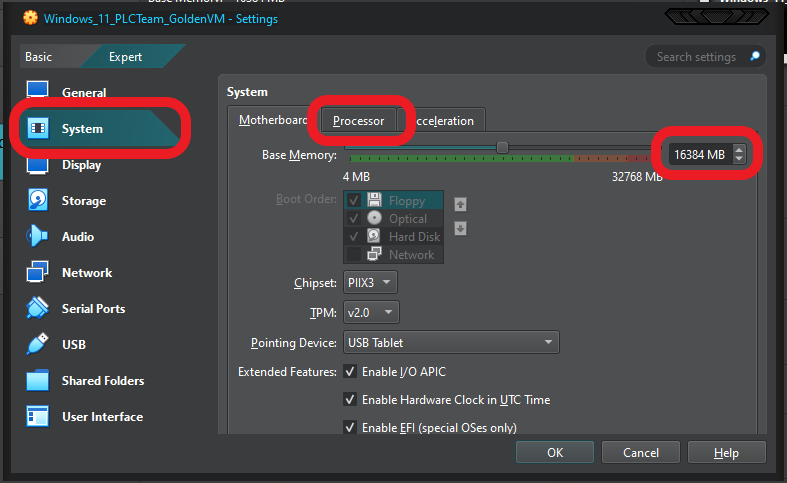The image size is (787, 483).
Task: Open the Shared Folders icon
Action: (38, 381)
